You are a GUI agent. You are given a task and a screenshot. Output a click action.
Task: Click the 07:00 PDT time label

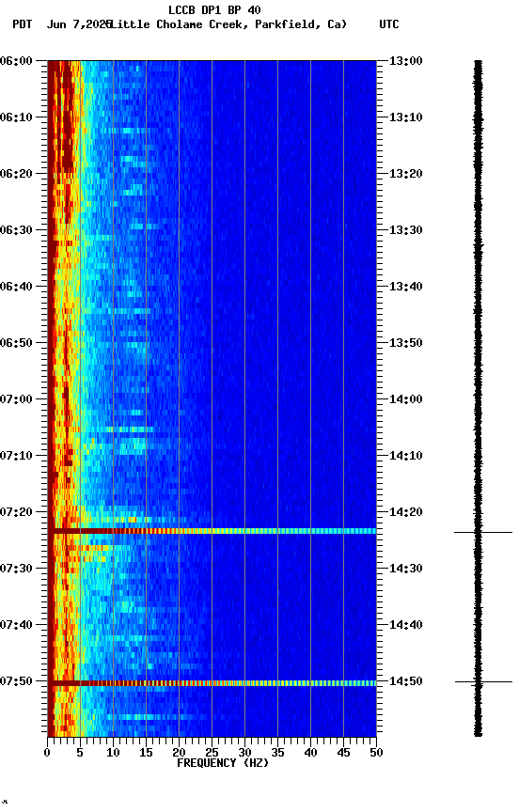[16, 399]
